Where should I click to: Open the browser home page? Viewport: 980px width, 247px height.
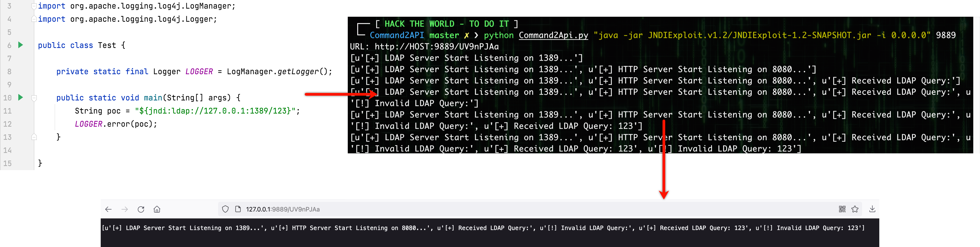point(157,209)
